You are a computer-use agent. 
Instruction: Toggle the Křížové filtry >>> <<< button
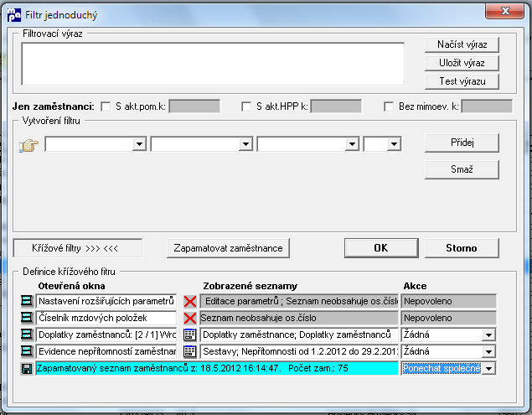point(78,248)
